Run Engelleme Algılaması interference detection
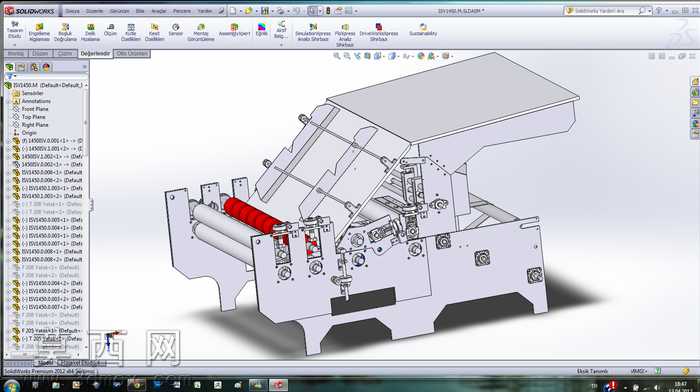The width and height of the screenshot is (700, 392). tap(39, 33)
